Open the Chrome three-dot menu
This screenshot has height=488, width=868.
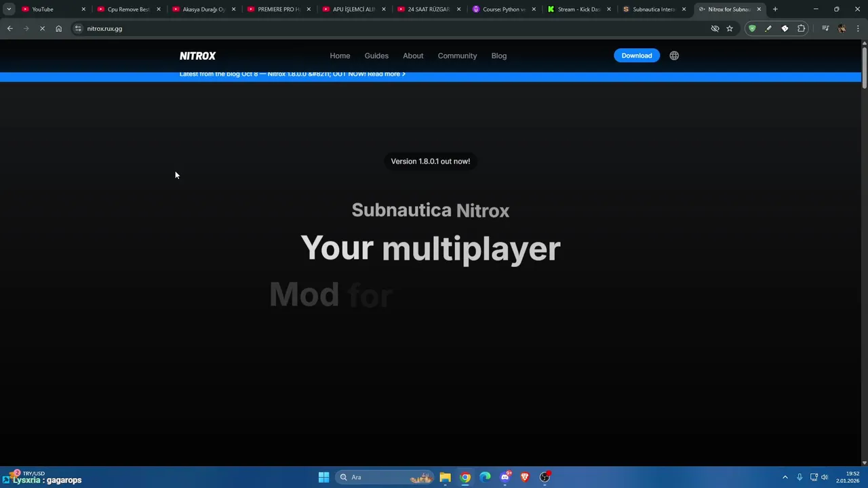(859, 28)
